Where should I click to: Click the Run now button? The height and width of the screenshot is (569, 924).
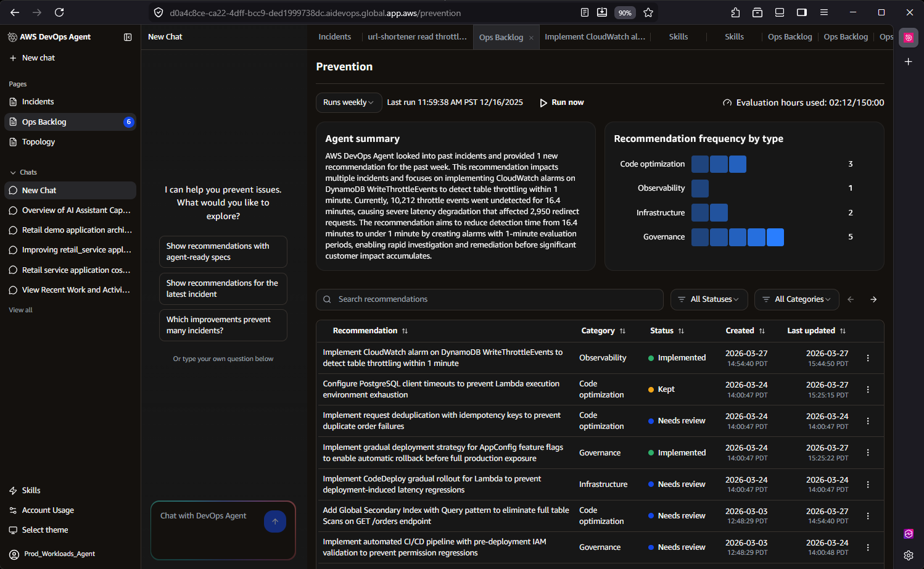[x=561, y=102]
